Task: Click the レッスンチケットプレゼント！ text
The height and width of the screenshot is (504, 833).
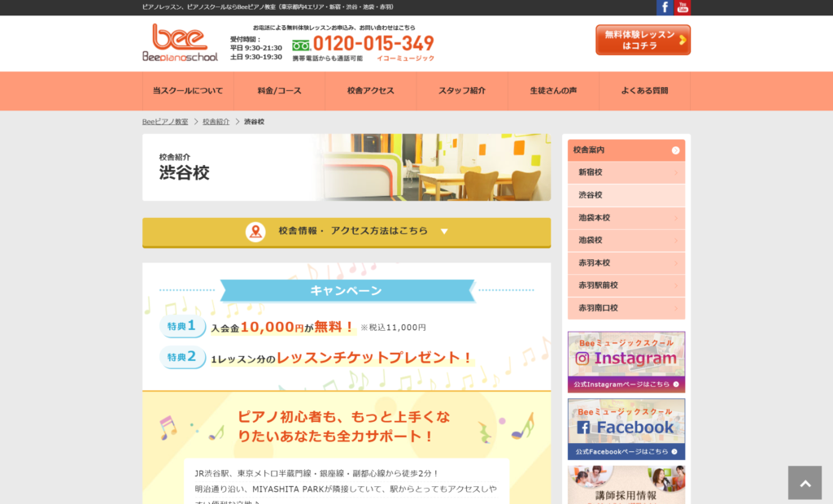Action: [x=374, y=358]
